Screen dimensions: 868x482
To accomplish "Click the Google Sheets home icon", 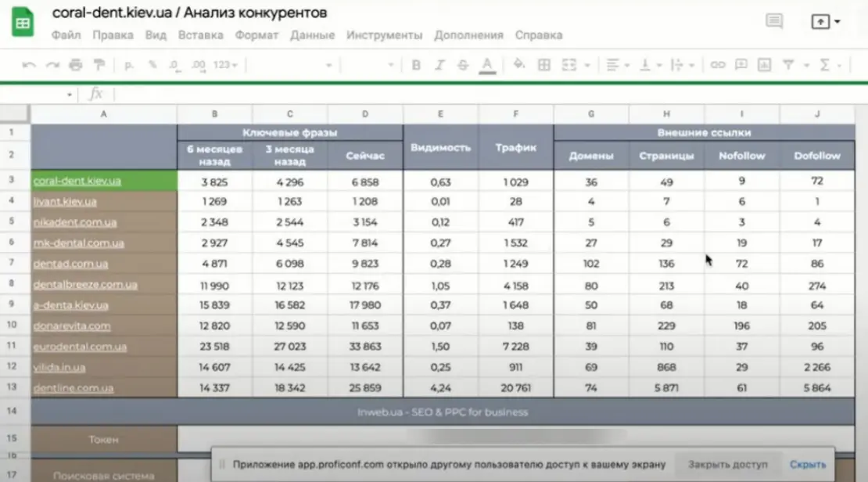I will (23, 22).
